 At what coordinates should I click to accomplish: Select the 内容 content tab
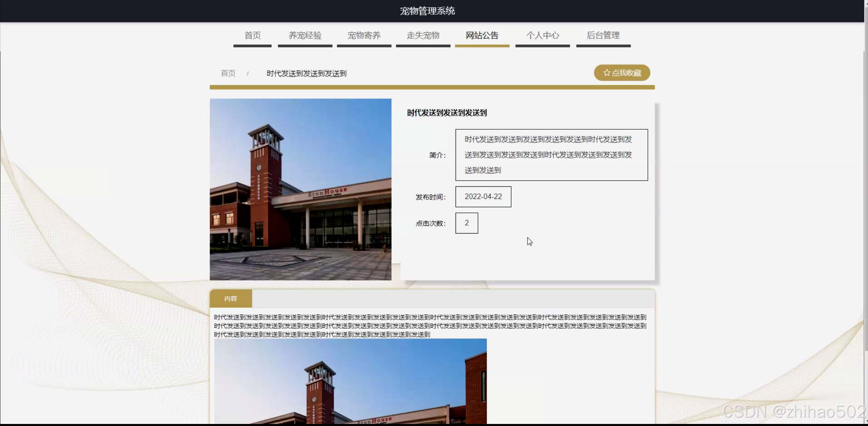click(231, 299)
